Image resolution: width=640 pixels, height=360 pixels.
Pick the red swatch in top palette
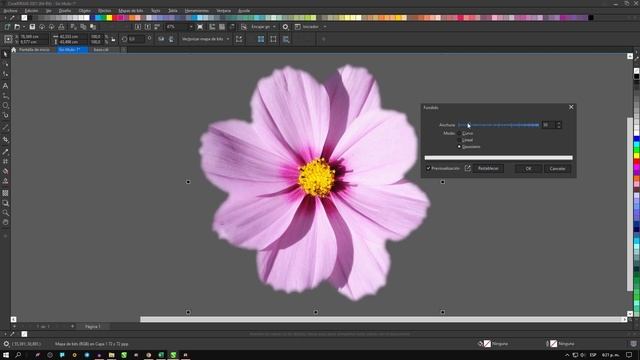[x=115, y=18]
